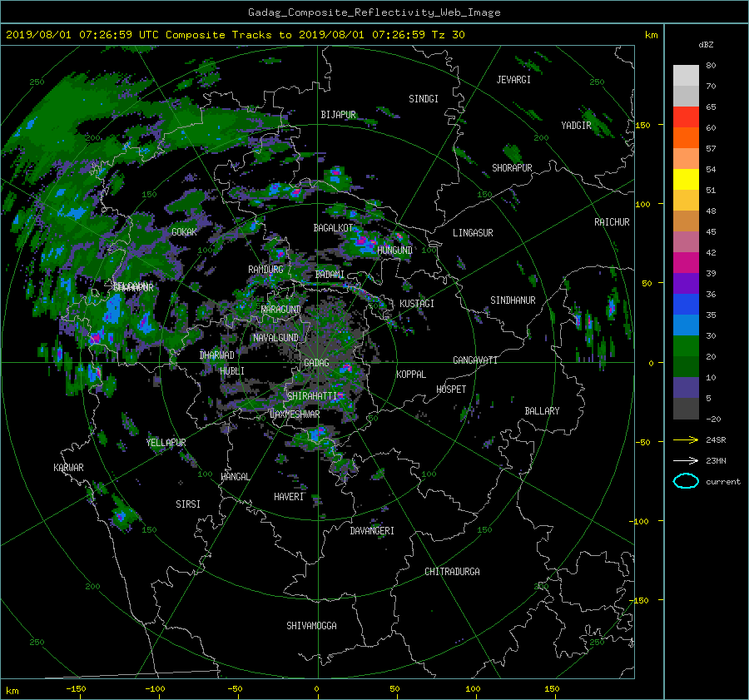Click the HUNGUND city label
The height and width of the screenshot is (700, 749).
click(x=394, y=251)
